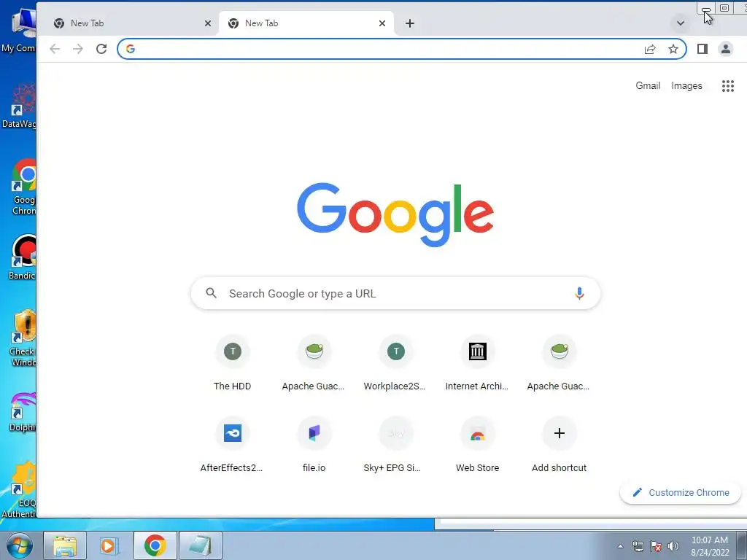Open the Notepad taskbar item

[200, 545]
